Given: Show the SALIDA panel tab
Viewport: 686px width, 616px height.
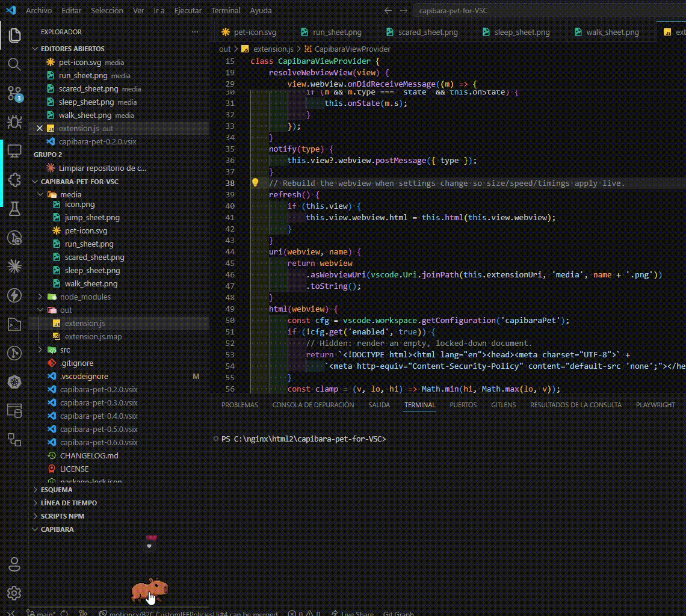Looking at the screenshot, I should (379, 405).
